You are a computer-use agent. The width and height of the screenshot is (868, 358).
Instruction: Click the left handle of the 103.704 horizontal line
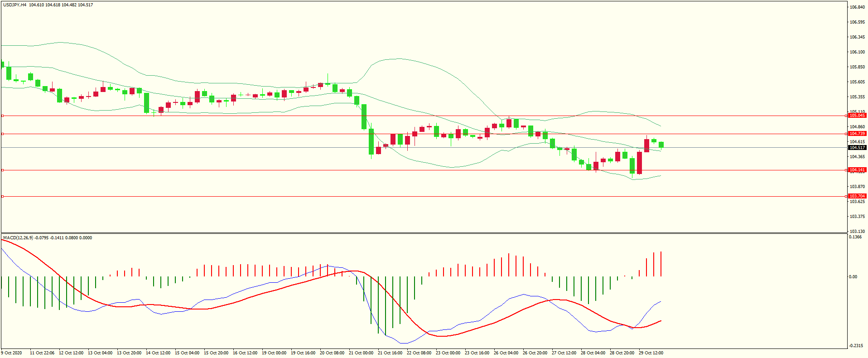[x=2, y=196]
